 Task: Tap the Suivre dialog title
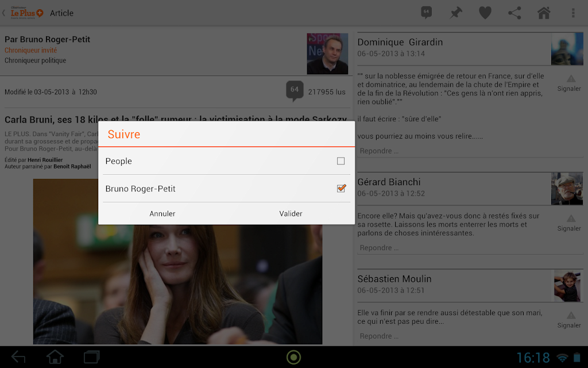click(124, 134)
